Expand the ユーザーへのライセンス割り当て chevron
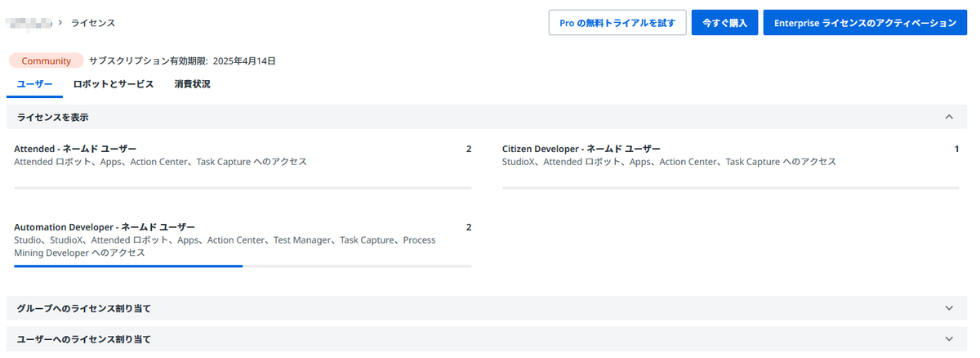The width and height of the screenshot is (980, 358). coord(949,338)
